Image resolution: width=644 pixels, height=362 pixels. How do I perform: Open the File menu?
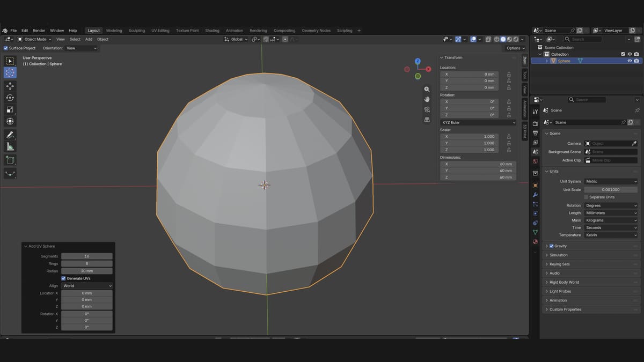tap(13, 31)
